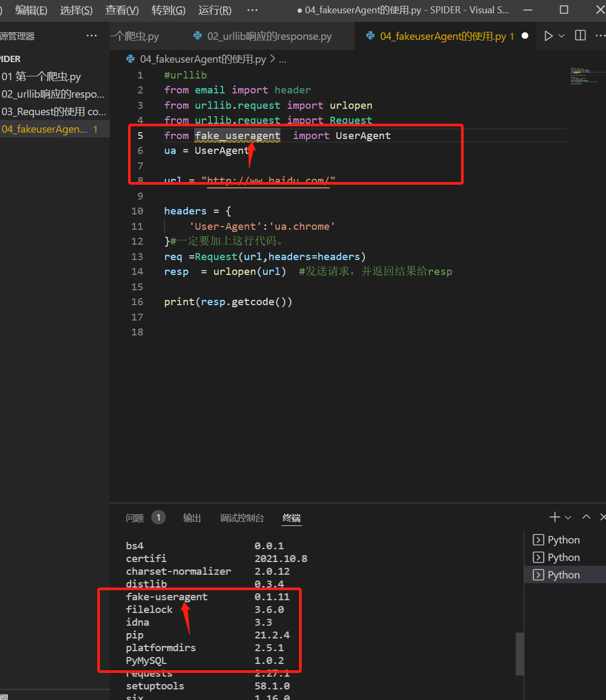Click Python file icon on 02_urllib tab
This screenshot has width=606, height=700.
[198, 36]
